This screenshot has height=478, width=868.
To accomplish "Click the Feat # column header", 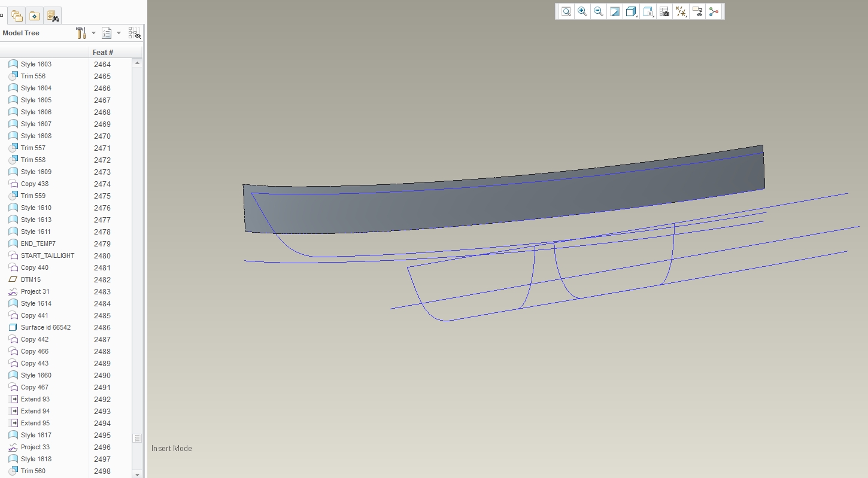I will click(103, 53).
